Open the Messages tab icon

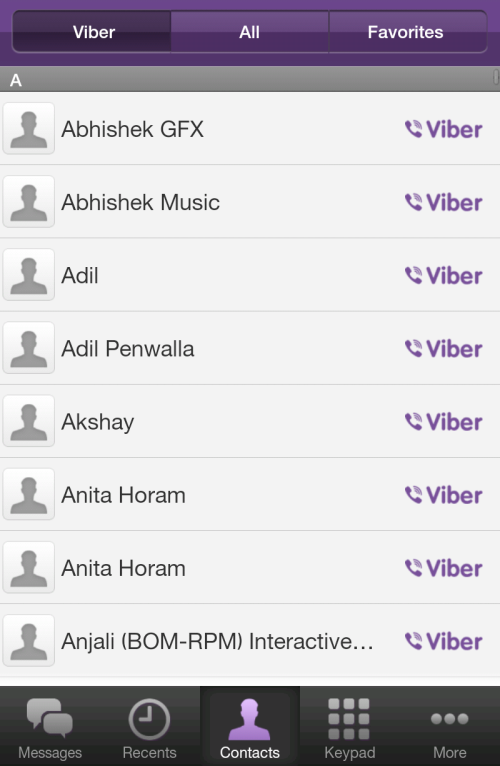click(x=50, y=718)
